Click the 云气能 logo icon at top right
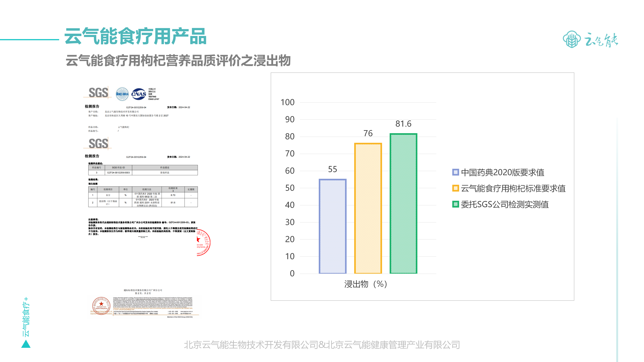644x362 pixels. click(x=572, y=39)
